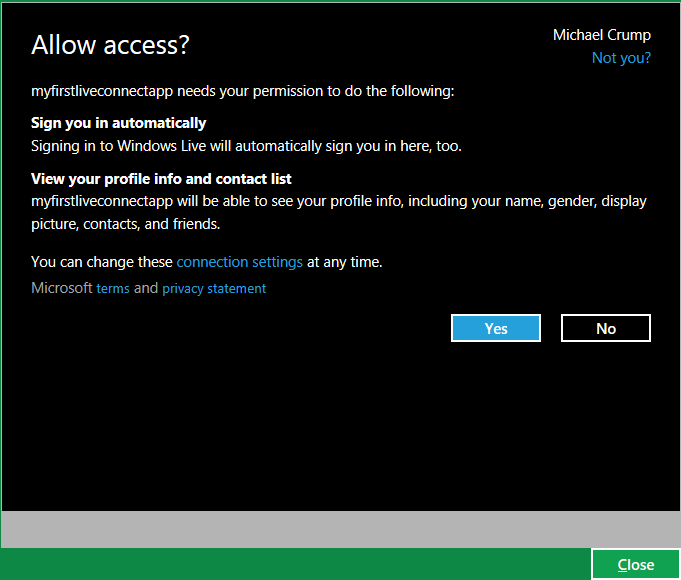
Task: Click the 'Signing in to Windows Live' sentence
Action: (246, 146)
